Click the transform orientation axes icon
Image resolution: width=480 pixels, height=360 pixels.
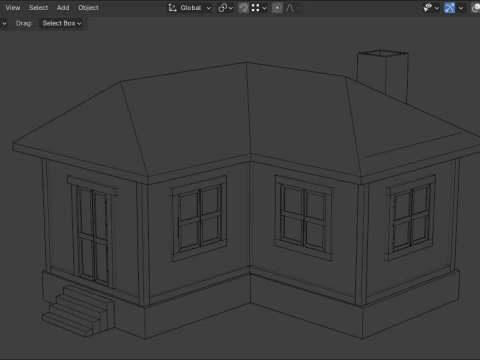click(x=172, y=8)
